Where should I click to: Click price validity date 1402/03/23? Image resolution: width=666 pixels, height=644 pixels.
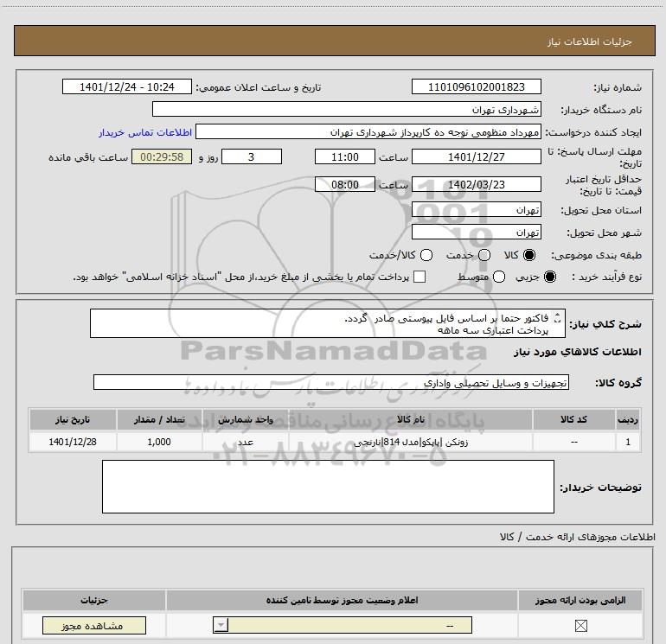[x=476, y=184]
